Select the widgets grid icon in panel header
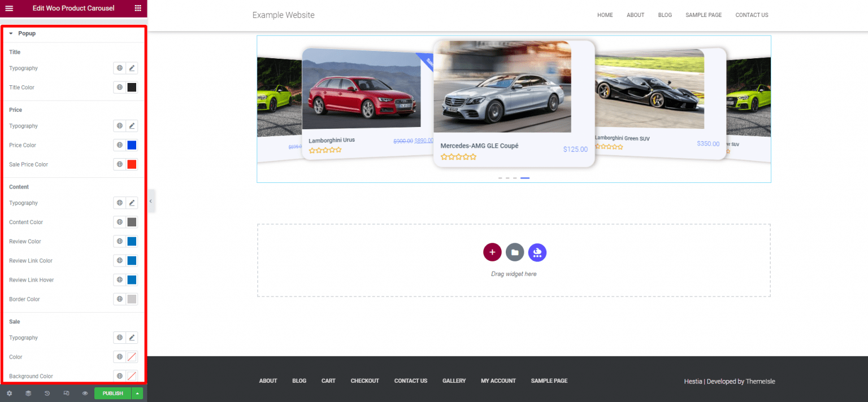 [137, 8]
